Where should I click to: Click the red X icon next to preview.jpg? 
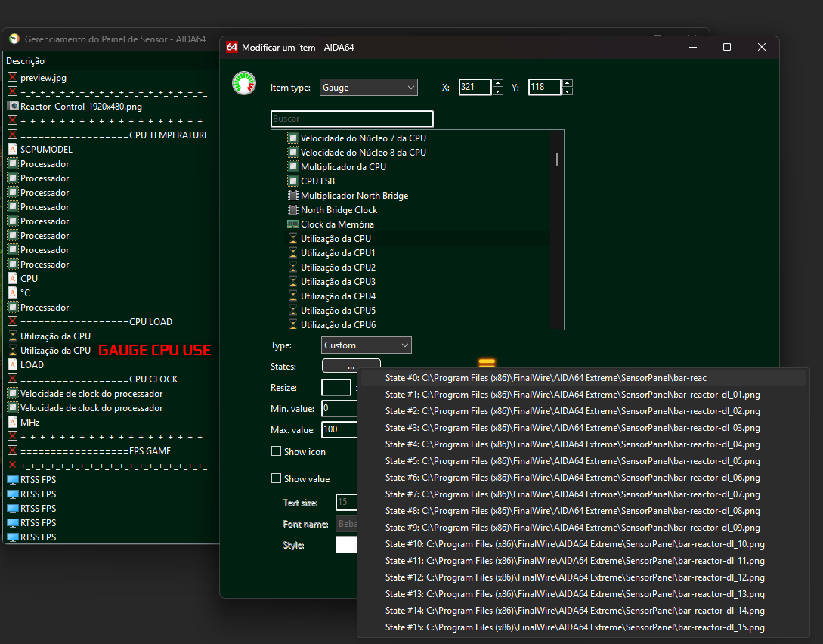pyautogui.click(x=13, y=77)
